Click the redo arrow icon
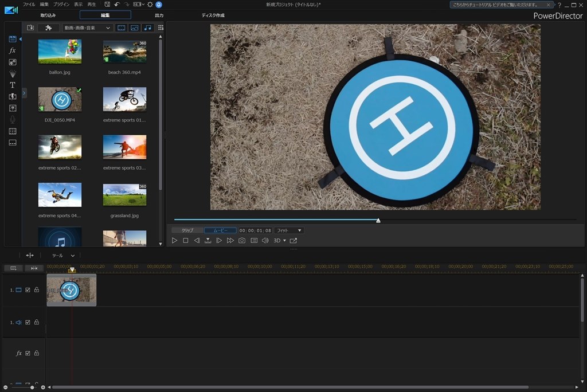The width and height of the screenshot is (587, 392). click(127, 5)
